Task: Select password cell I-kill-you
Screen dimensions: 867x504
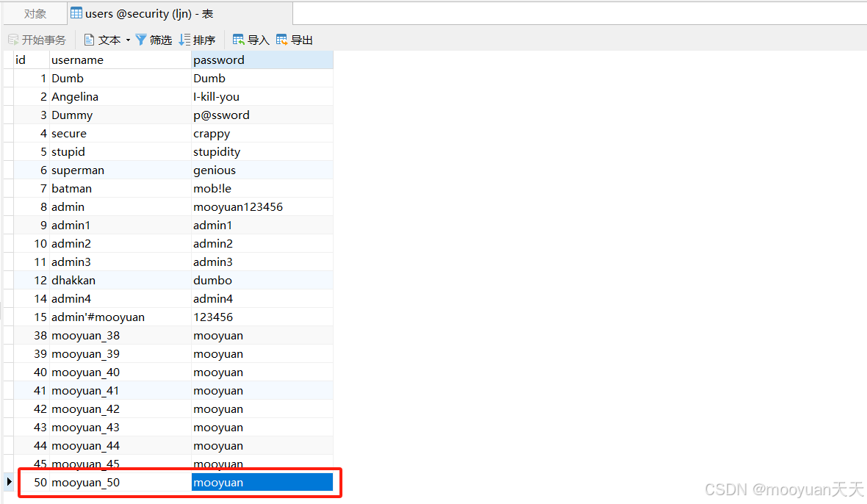Action: [x=262, y=96]
